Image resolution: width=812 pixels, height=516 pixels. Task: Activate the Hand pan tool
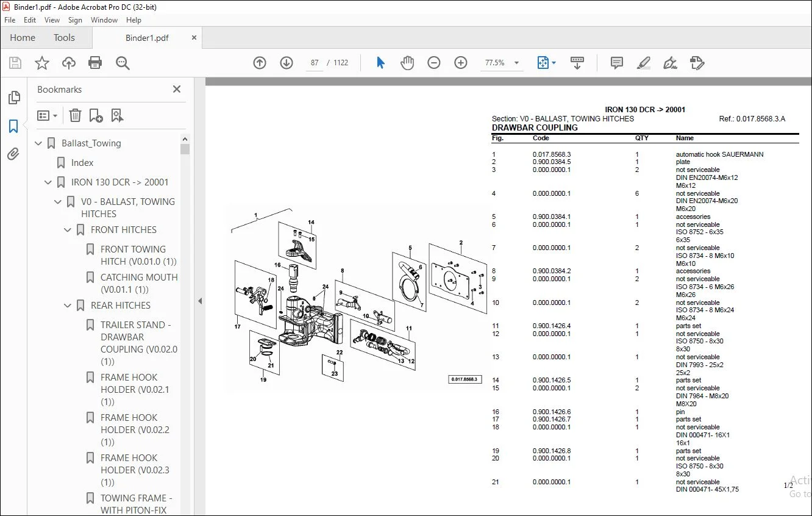pos(407,63)
